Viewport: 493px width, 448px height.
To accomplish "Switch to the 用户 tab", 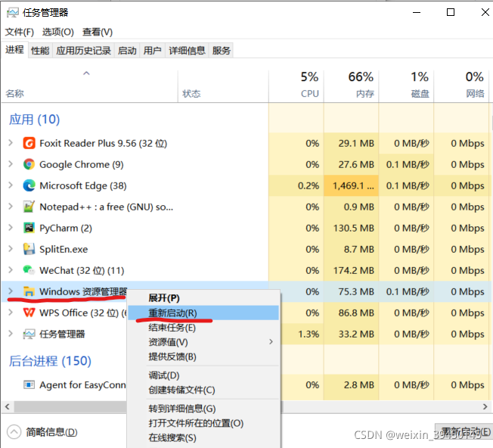I will pos(152,51).
